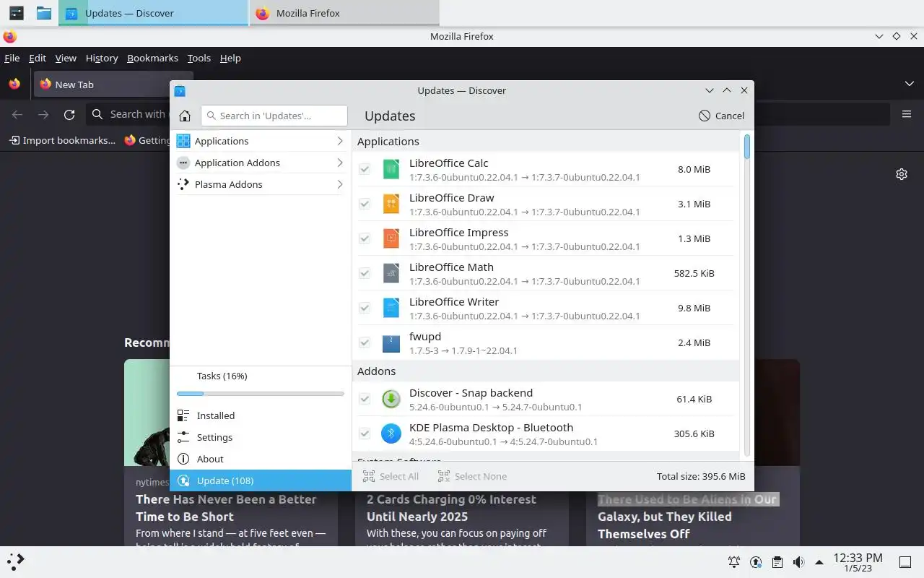Toggle Discover Snap backend checkbox
Screen dimensions: 924x578
365,399
